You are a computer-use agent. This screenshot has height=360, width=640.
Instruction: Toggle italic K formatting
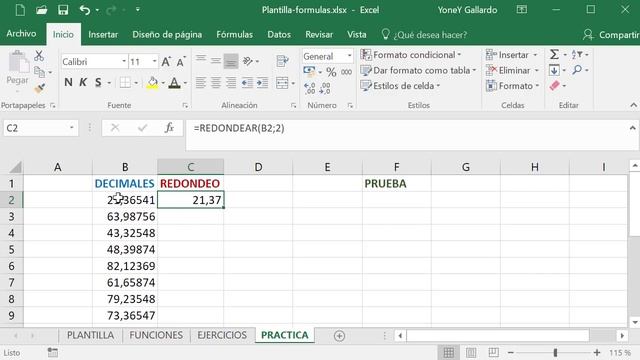point(83,82)
